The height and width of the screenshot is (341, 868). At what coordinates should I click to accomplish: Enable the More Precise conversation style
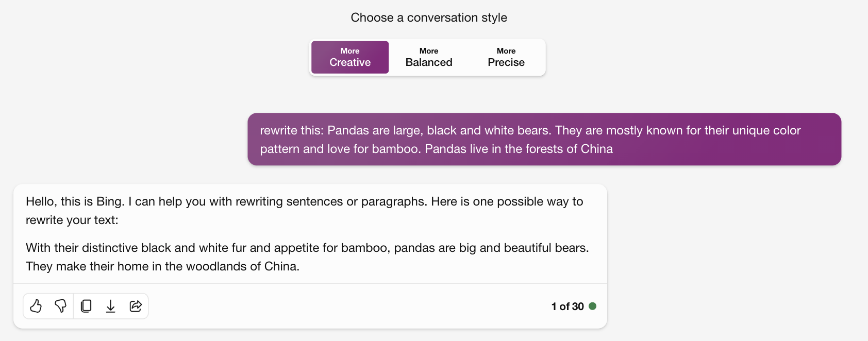pos(506,57)
